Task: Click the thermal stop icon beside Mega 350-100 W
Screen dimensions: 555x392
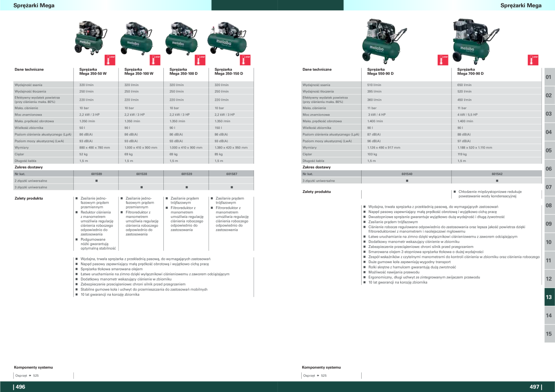Action: click(155, 60)
